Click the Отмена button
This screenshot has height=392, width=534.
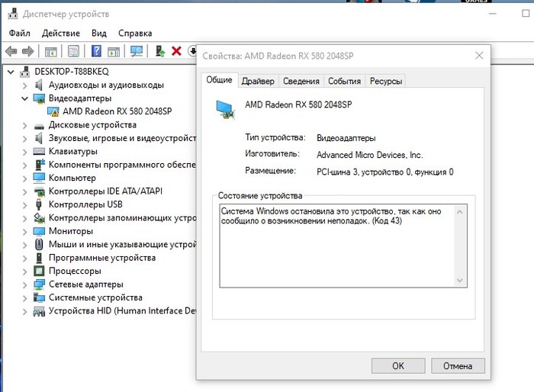(x=458, y=366)
